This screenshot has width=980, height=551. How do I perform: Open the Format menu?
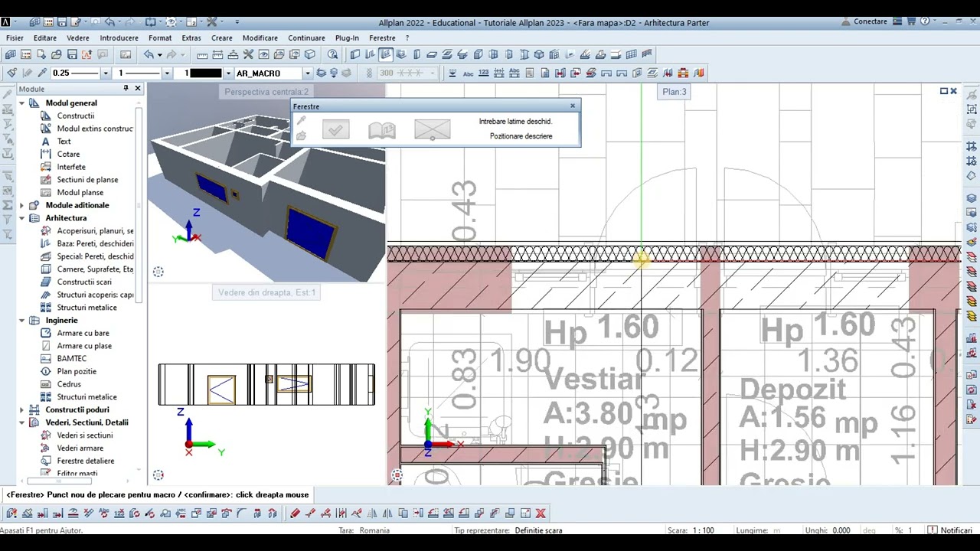tap(160, 37)
